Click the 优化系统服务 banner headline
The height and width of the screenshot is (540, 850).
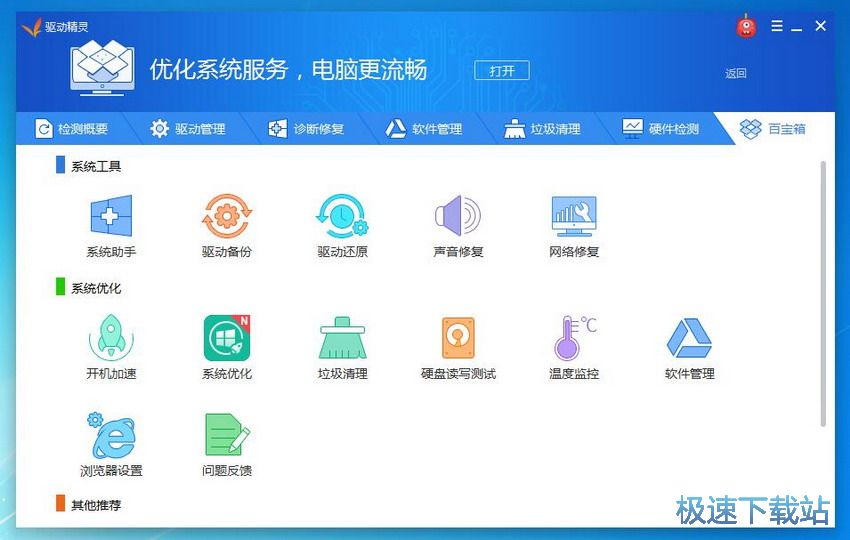click(x=288, y=69)
